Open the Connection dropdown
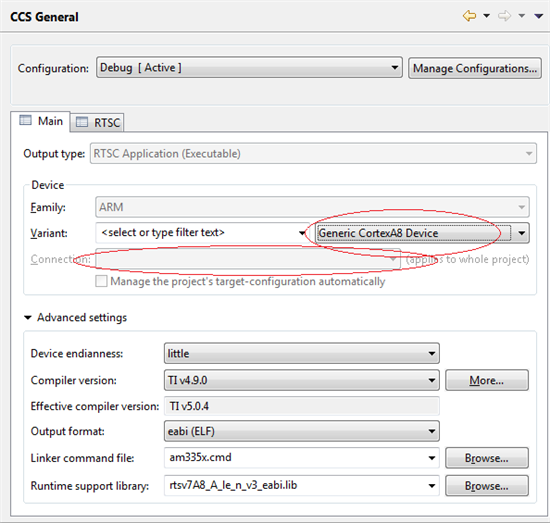Viewport: 550px width, 523px height. click(248, 259)
